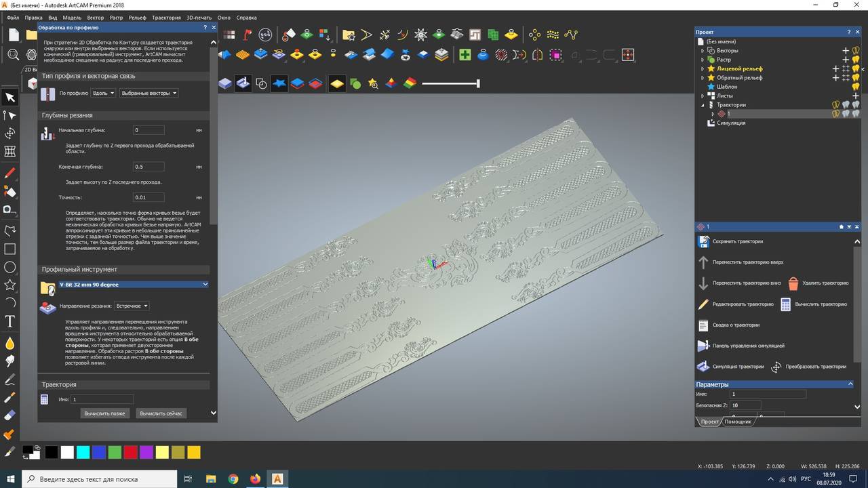Viewport: 868px width, 488px height.
Task: Open the Рельеф menu
Action: [x=137, y=18]
